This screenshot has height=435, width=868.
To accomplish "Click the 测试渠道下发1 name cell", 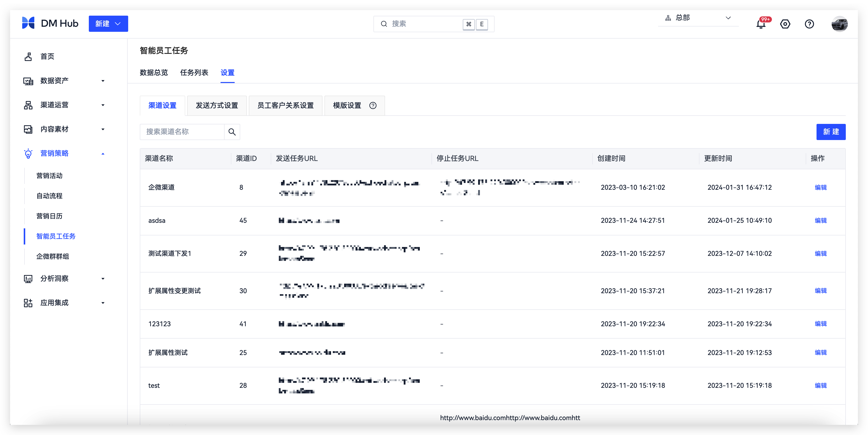I will point(170,253).
